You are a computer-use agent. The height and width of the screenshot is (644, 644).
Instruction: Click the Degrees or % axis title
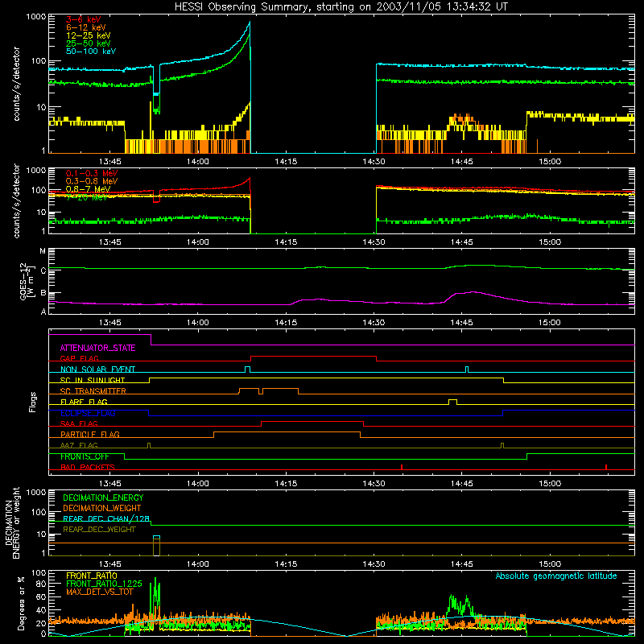22,603
